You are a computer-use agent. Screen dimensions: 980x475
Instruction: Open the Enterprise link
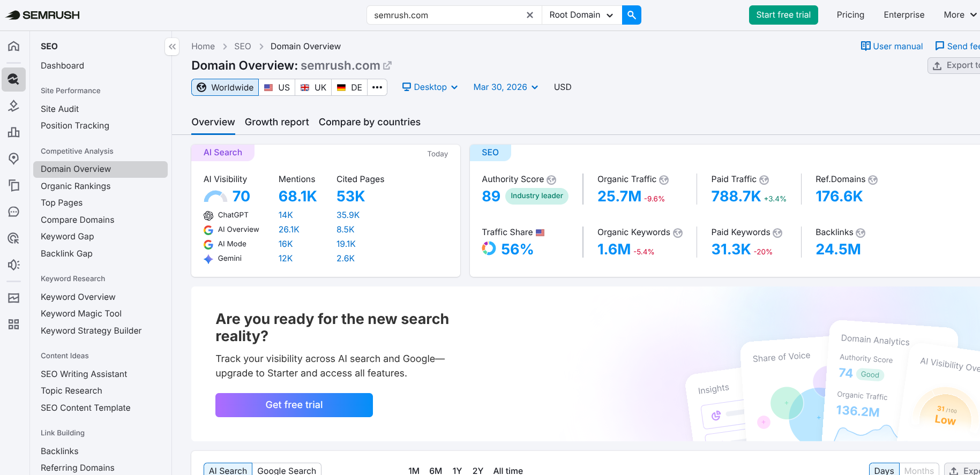(x=904, y=15)
